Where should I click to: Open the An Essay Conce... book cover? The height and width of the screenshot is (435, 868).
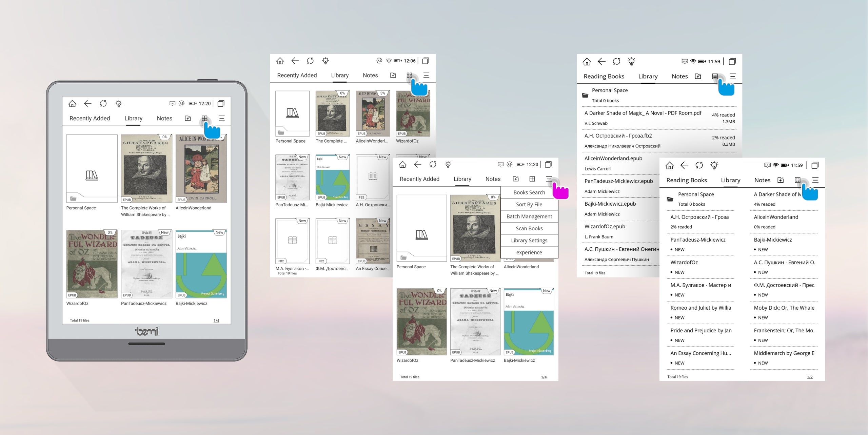373,241
